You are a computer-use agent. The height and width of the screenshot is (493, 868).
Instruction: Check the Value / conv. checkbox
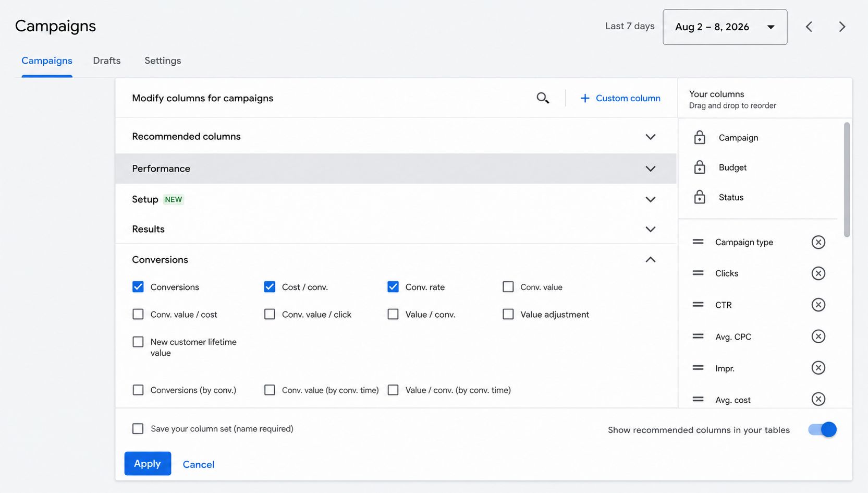(393, 314)
